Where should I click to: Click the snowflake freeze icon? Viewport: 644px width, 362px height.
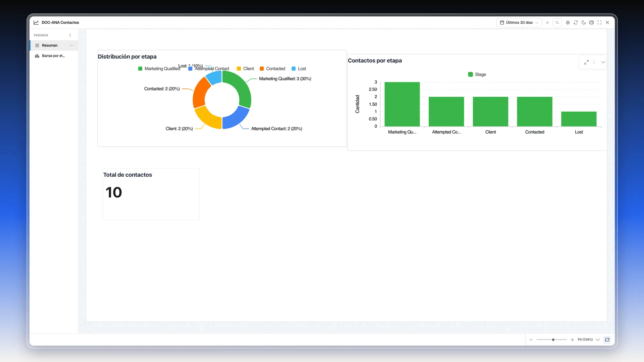[568, 22]
